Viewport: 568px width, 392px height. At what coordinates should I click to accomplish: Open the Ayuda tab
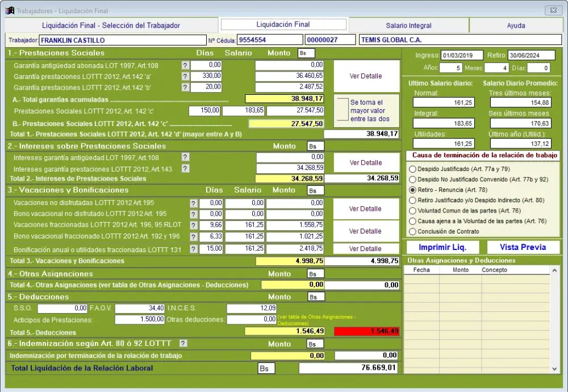pyautogui.click(x=516, y=26)
